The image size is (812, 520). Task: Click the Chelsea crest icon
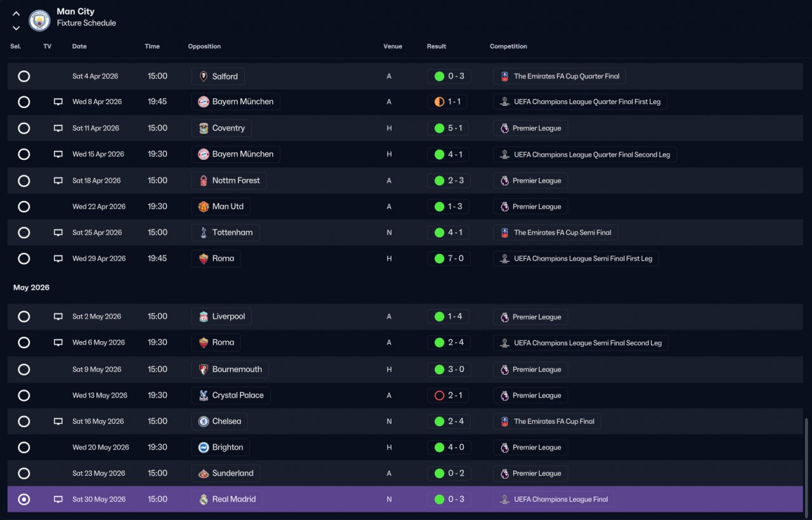point(204,422)
